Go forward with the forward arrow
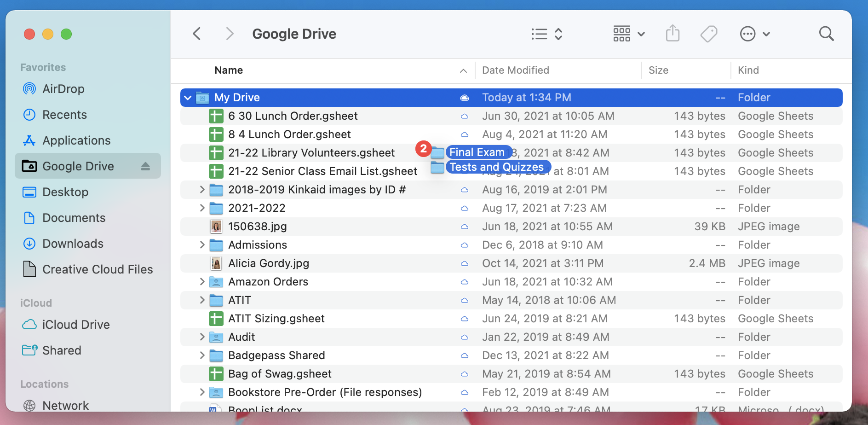Image resolution: width=868 pixels, height=425 pixels. (x=230, y=34)
